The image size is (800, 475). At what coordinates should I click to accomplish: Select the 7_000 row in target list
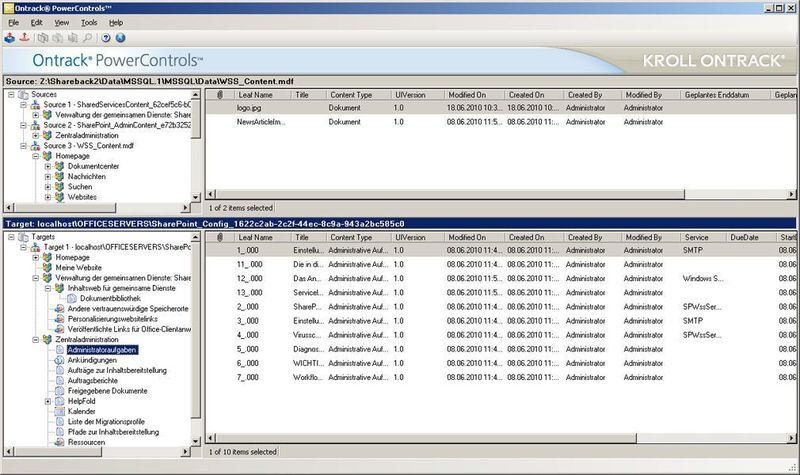[500, 378]
